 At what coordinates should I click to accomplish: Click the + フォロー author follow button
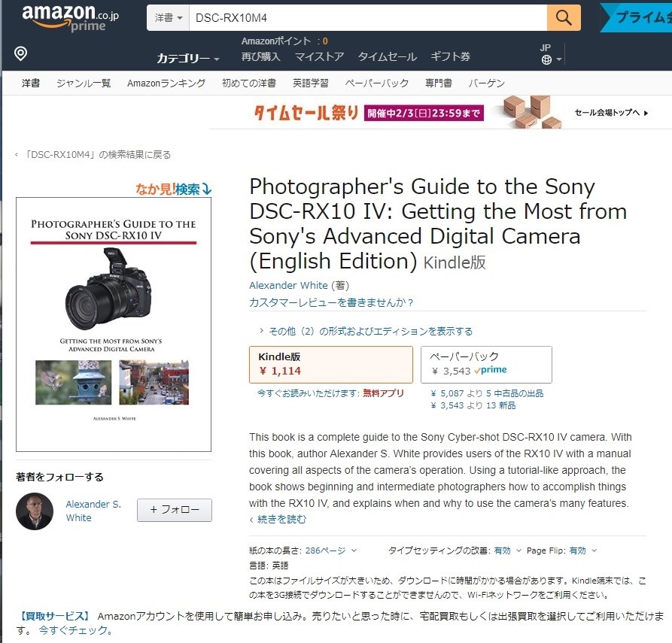point(175,510)
